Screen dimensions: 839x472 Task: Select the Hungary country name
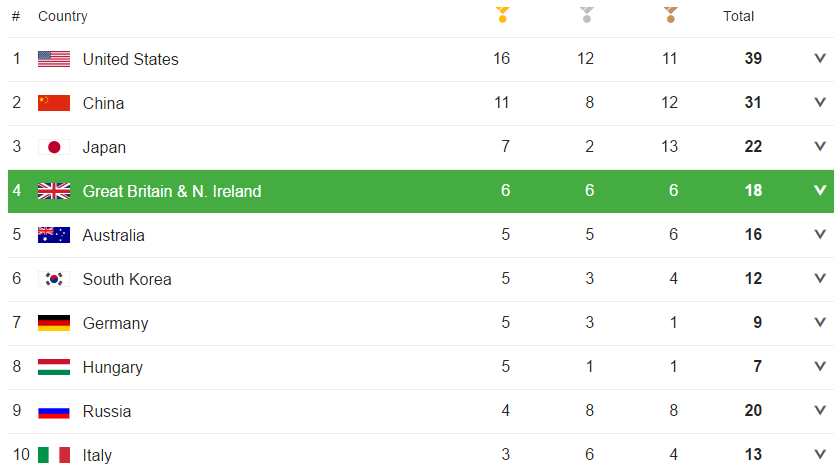coord(112,368)
